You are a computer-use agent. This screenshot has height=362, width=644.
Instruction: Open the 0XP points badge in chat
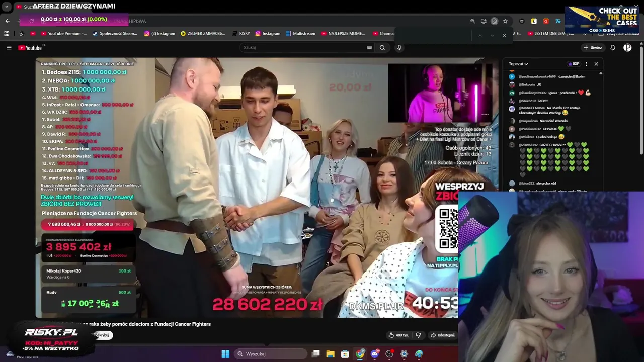573,64
